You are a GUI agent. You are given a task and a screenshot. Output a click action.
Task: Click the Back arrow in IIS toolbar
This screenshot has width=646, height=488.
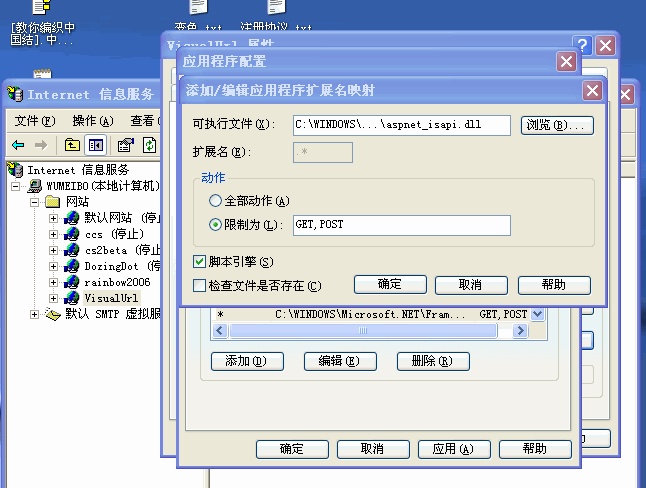coord(18,145)
